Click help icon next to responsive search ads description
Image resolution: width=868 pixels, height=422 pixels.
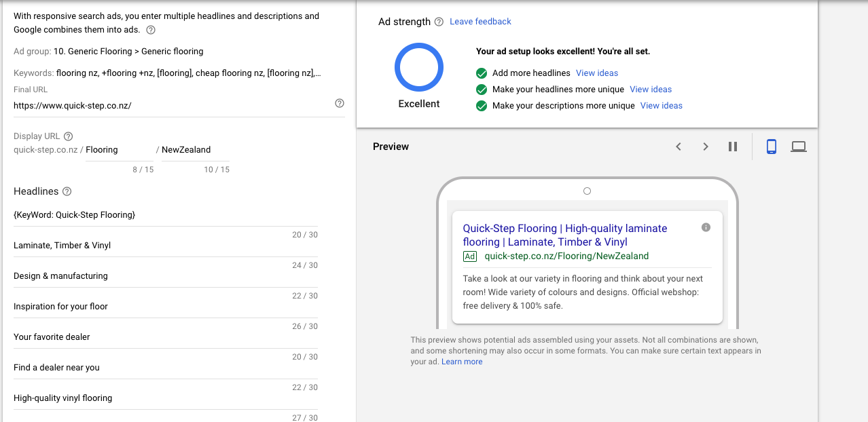(x=151, y=30)
